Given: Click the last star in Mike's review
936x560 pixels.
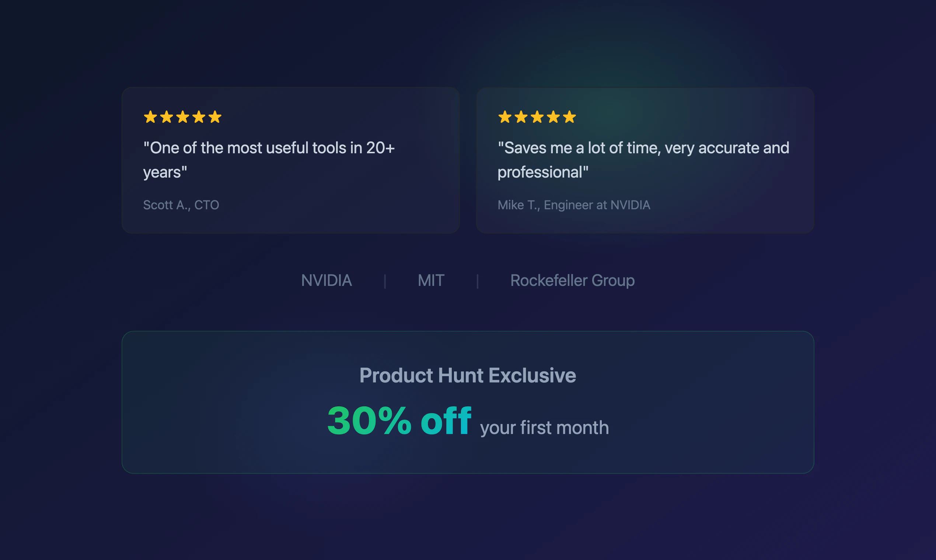Looking at the screenshot, I should [569, 117].
